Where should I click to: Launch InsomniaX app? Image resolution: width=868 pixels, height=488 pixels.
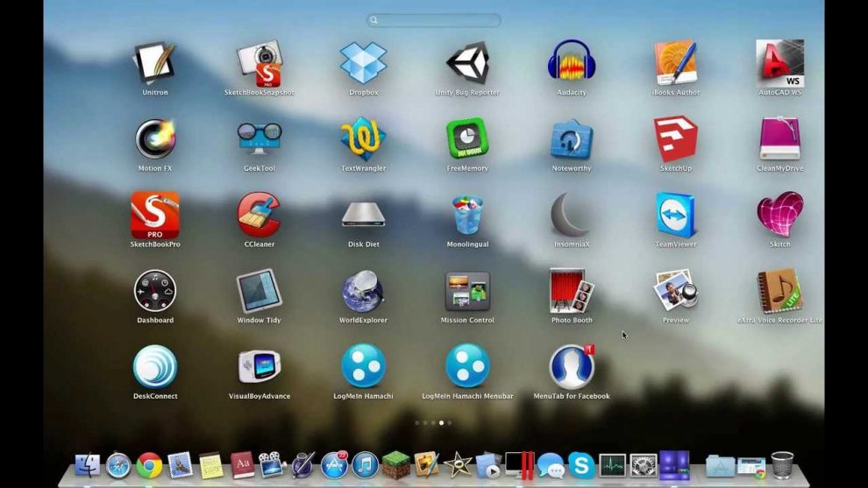[x=572, y=216]
